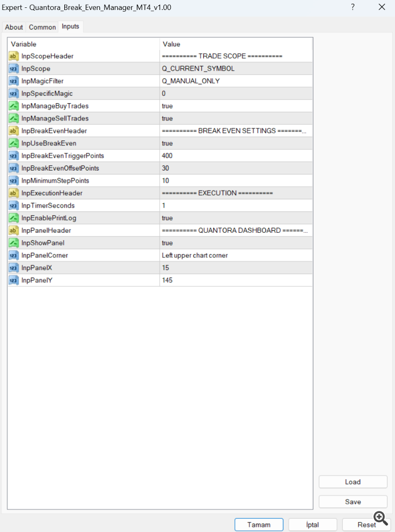Screen dimensions: 395x532
Task: Click the Value column header
Action: pos(236,44)
